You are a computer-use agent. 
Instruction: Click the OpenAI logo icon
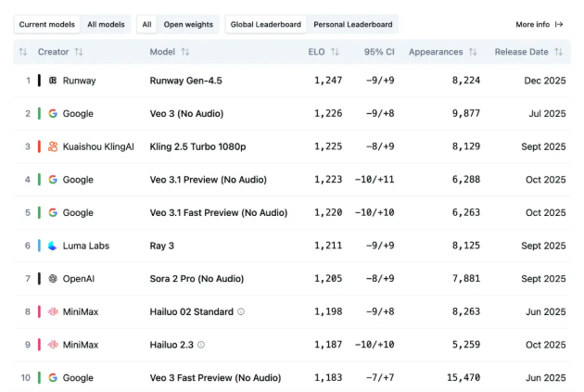(x=53, y=279)
